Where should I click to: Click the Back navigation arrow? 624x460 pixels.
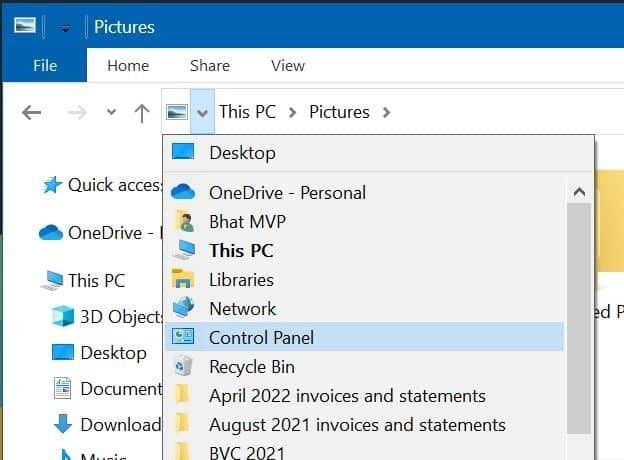pyautogui.click(x=31, y=112)
